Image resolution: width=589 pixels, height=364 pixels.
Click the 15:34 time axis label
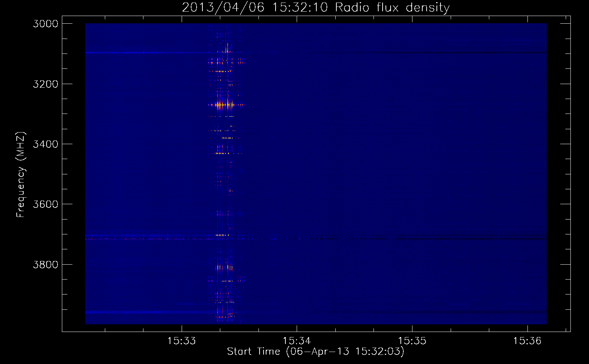click(297, 341)
